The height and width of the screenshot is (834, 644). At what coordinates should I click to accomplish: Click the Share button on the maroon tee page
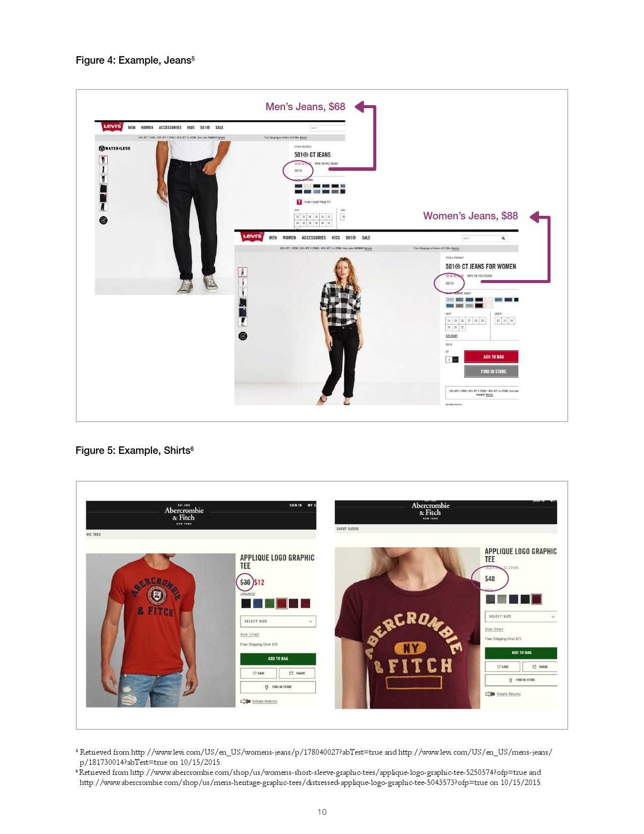click(x=540, y=667)
